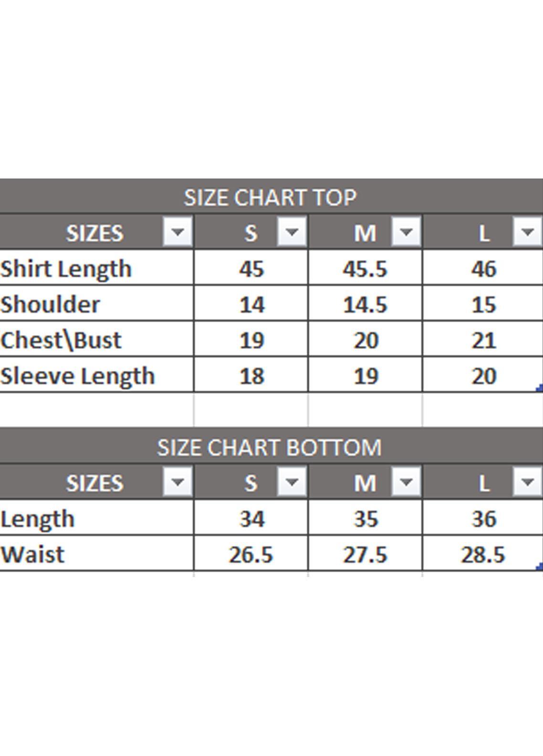The image size is (543, 756).
Task: Open the SIZES filter dropdown in bottom chart
Action: coord(178,482)
